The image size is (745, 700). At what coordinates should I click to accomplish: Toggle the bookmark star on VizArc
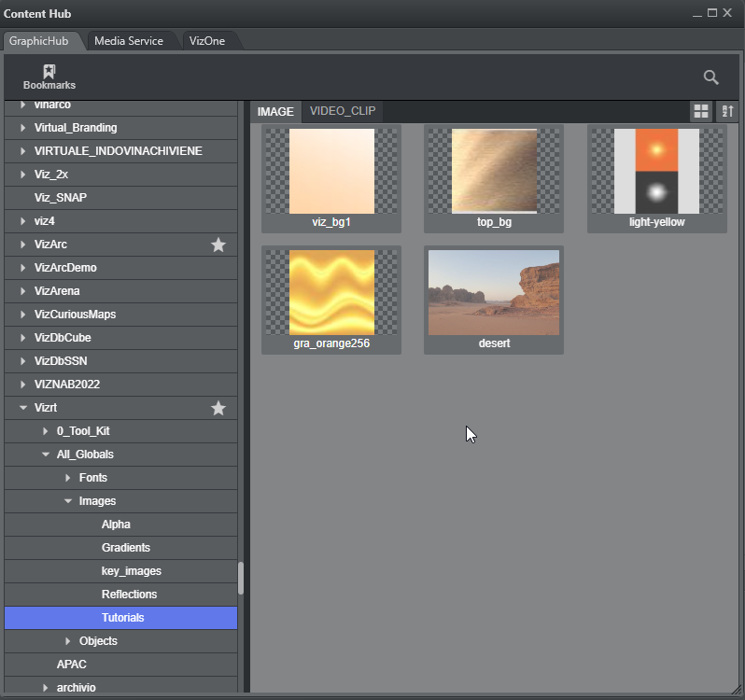click(218, 245)
